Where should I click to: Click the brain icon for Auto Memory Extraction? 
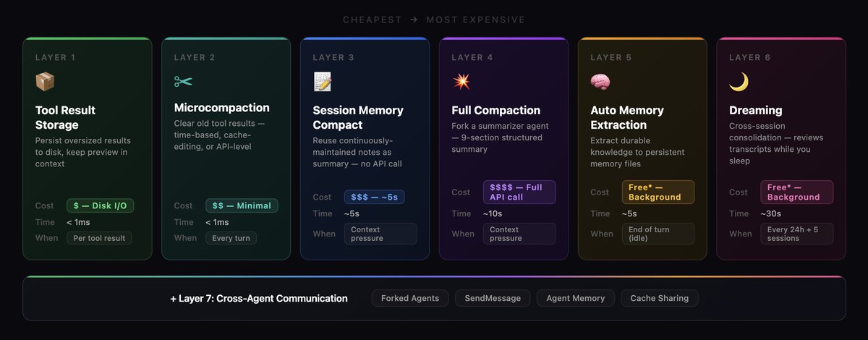click(600, 82)
